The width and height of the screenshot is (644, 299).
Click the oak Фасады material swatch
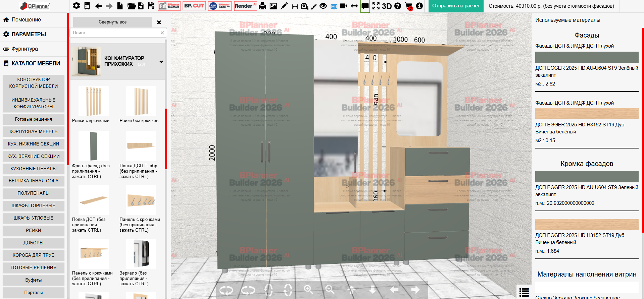(x=587, y=114)
